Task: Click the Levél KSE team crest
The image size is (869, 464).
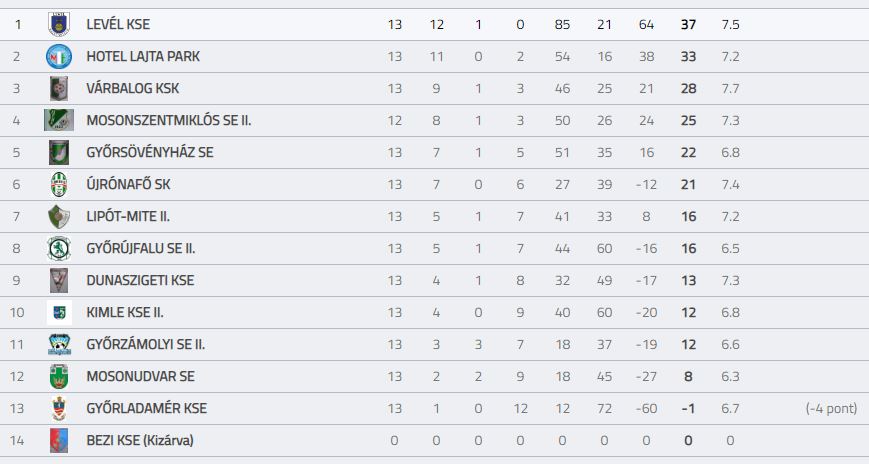Action: point(59,24)
